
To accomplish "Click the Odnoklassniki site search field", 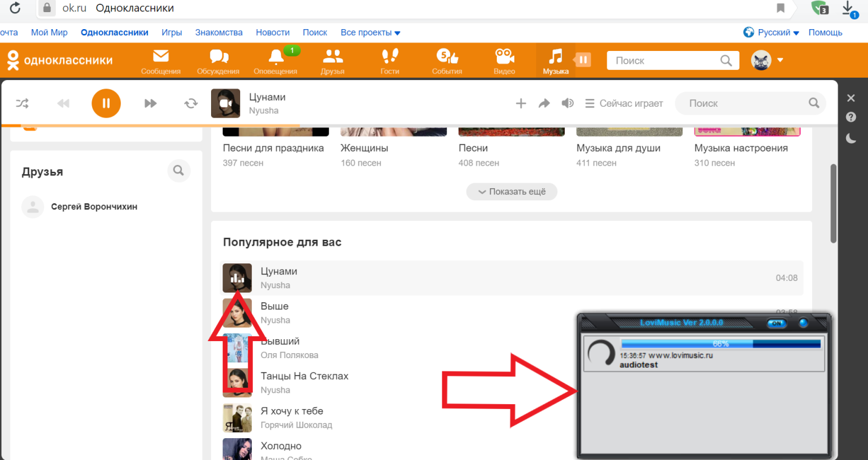I will pos(673,60).
